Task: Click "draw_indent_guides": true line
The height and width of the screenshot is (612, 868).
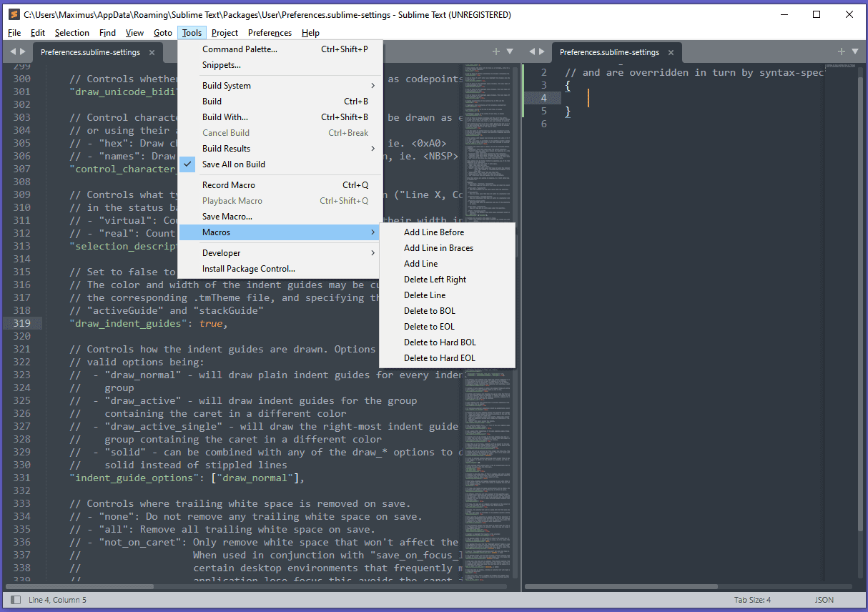Action: click(148, 324)
